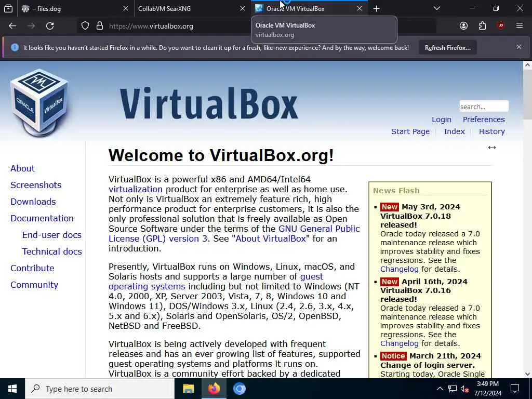This screenshot has width=532, height=399.
Task: Follow the virtualization link in the intro
Action: pos(136,189)
